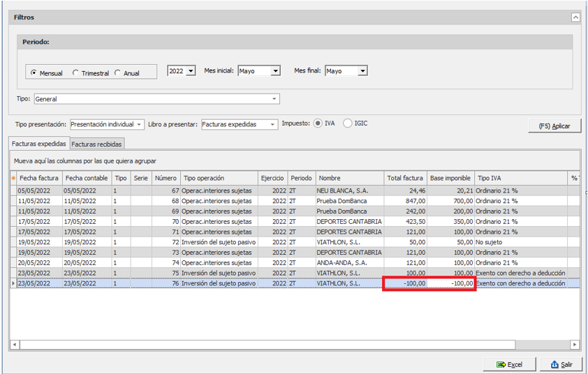Screen dimensions: 588x374
Task: Click the Periodo column header
Action: coord(302,178)
